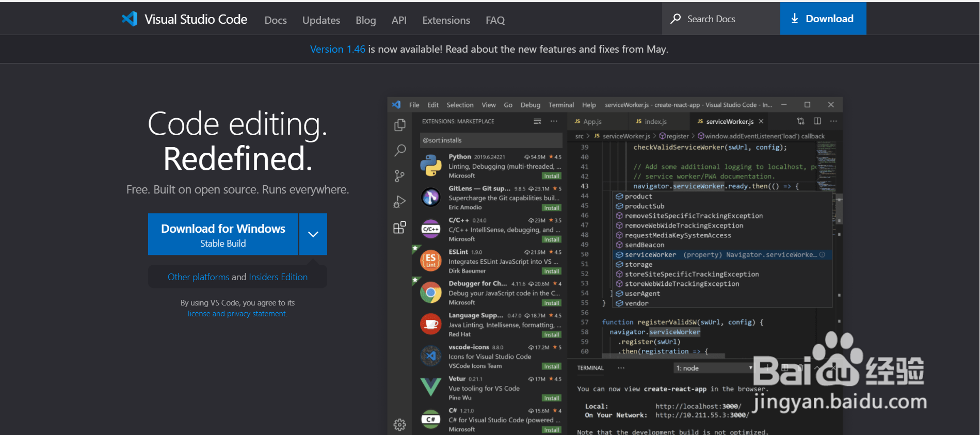Open the Extensions panel more actions ellipsis
This screenshot has height=435, width=980.
[x=554, y=121]
